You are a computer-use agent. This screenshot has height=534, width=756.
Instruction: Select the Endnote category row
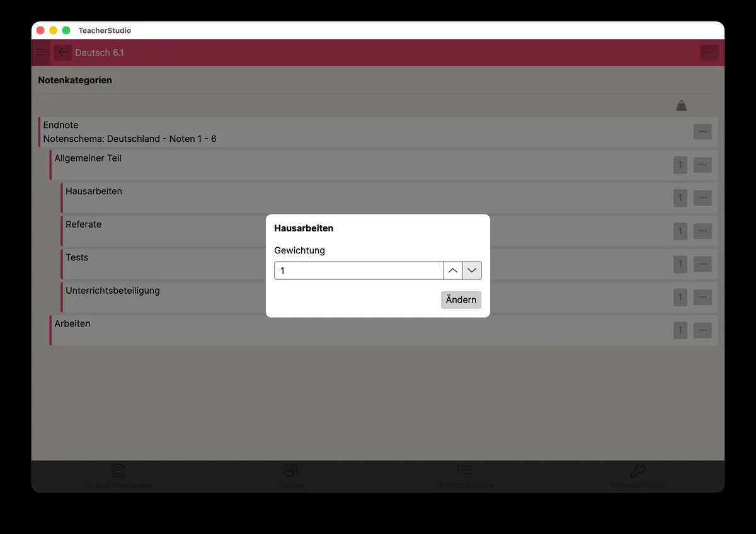pyautogui.click(x=378, y=132)
